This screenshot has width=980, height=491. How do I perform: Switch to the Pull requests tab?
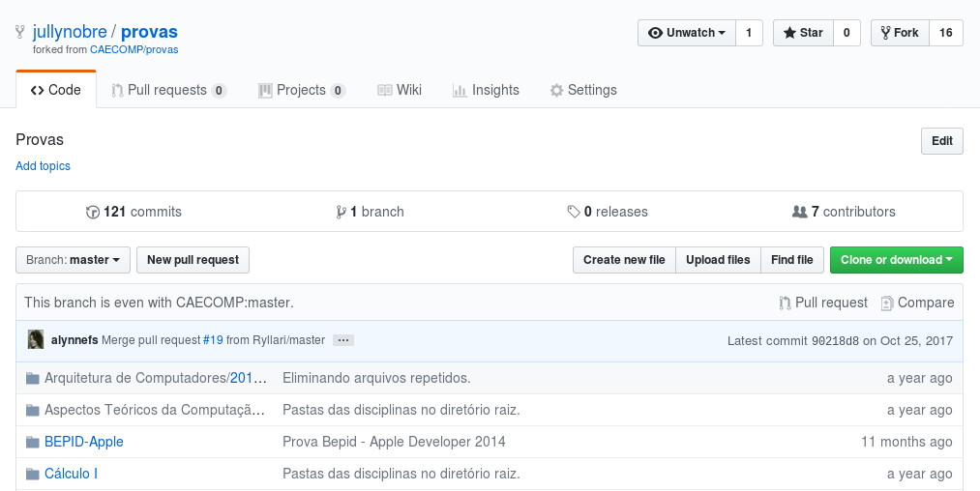(x=168, y=90)
